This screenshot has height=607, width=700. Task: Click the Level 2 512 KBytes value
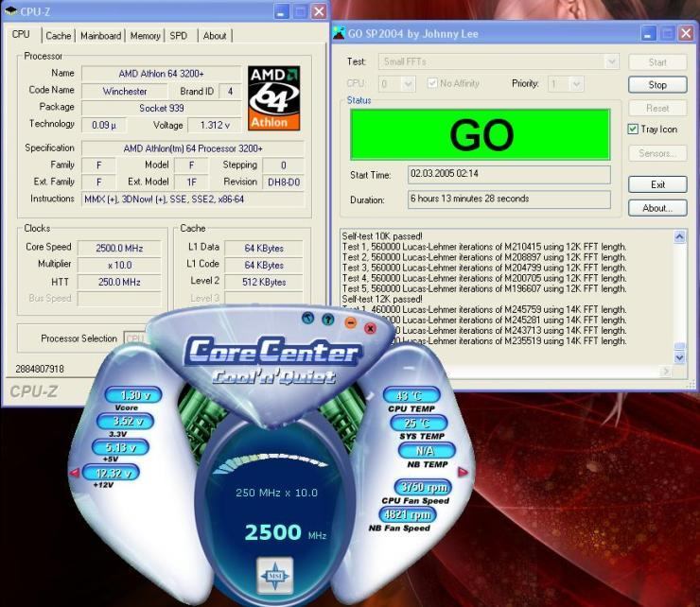point(264,282)
